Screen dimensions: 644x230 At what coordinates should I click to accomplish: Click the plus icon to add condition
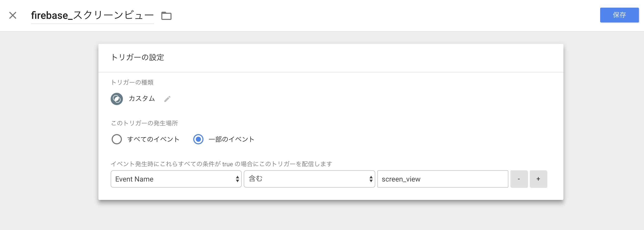pyautogui.click(x=538, y=179)
